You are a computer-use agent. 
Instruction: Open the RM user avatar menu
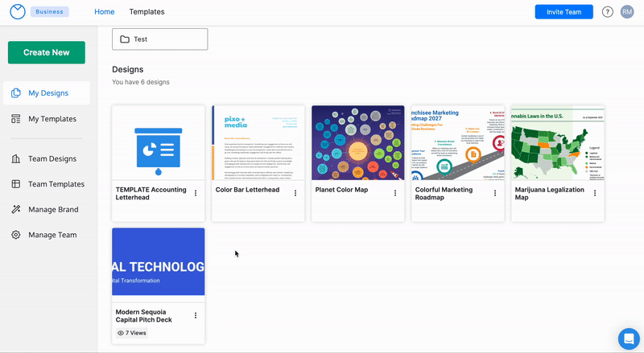[627, 12]
